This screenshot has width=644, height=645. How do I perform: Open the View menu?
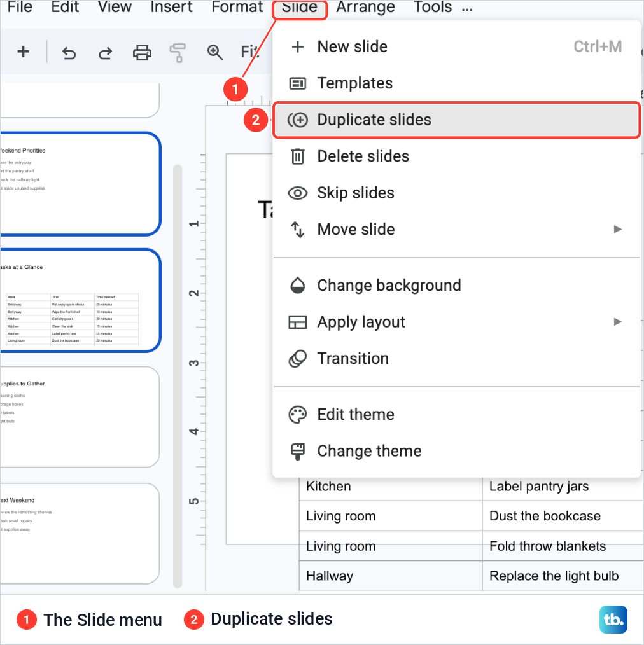point(115,7)
